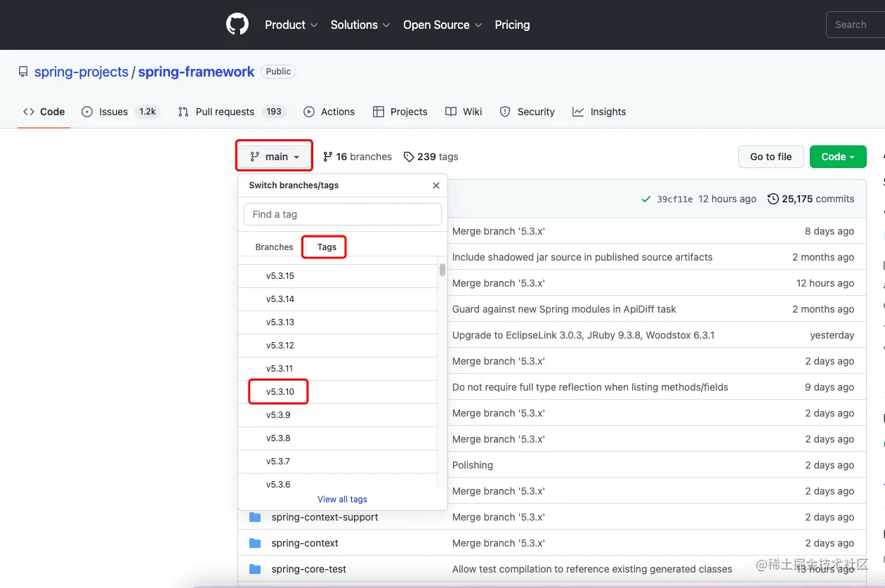Click the Find a tag field
The image size is (885, 588).
pos(343,214)
